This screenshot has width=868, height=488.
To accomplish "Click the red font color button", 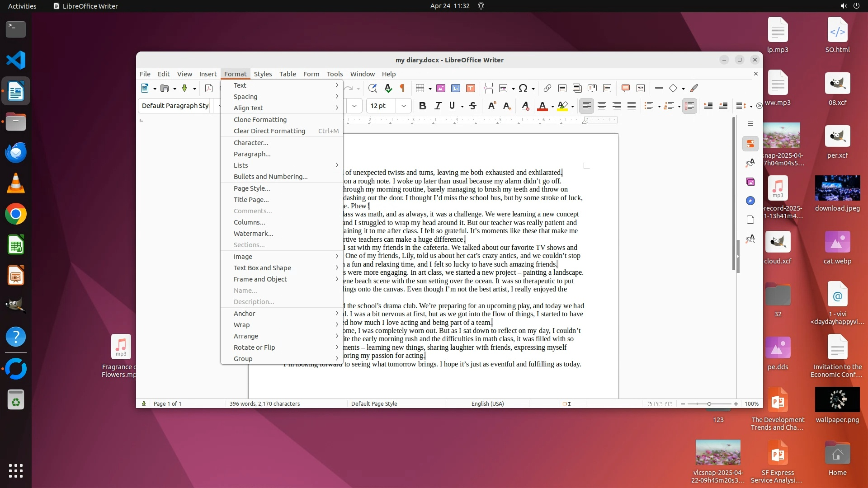I will click(542, 106).
